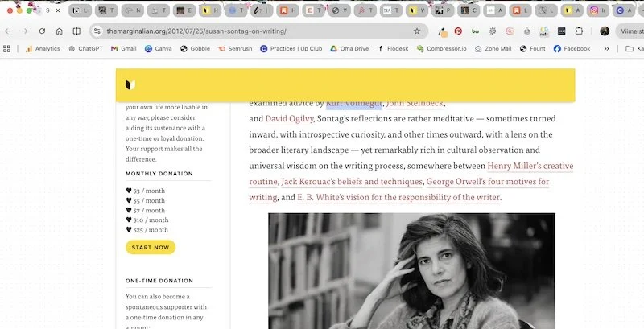
Task: Open the split-panel icon next to home
Action: point(76,31)
